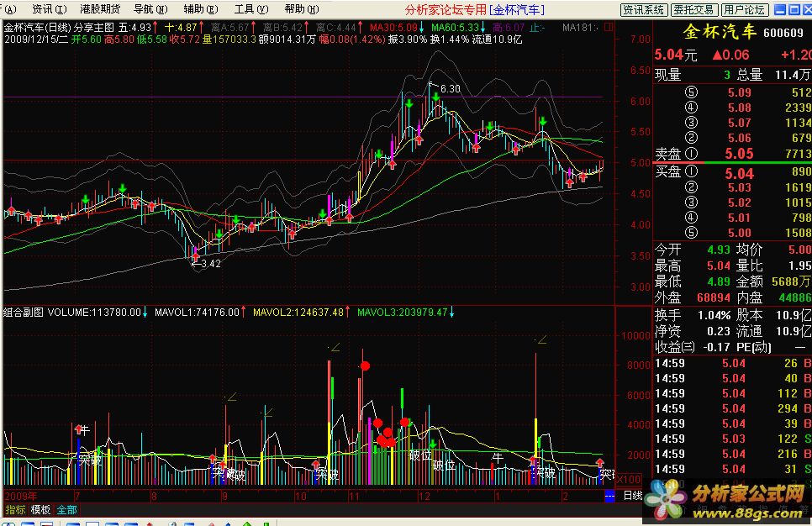Click the red window icon beside MA181
The height and width of the screenshot is (526, 812).
coord(609,26)
